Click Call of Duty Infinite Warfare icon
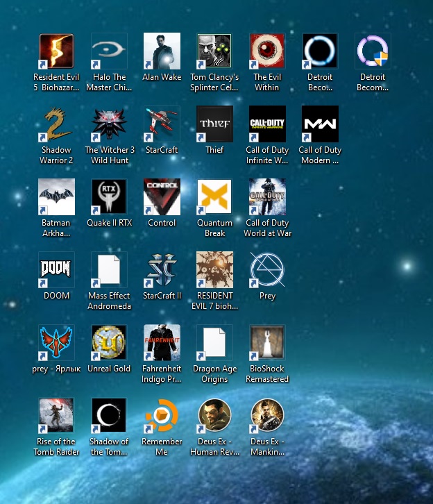Image resolution: width=433 pixels, height=504 pixels. [x=267, y=124]
